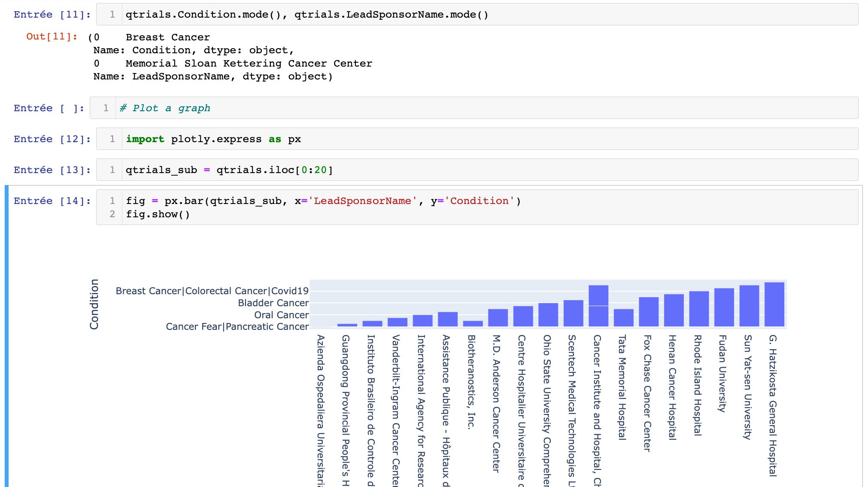Click the Entrée [13] prompt label
This screenshot has width=868, height=487.
point(52,170)
